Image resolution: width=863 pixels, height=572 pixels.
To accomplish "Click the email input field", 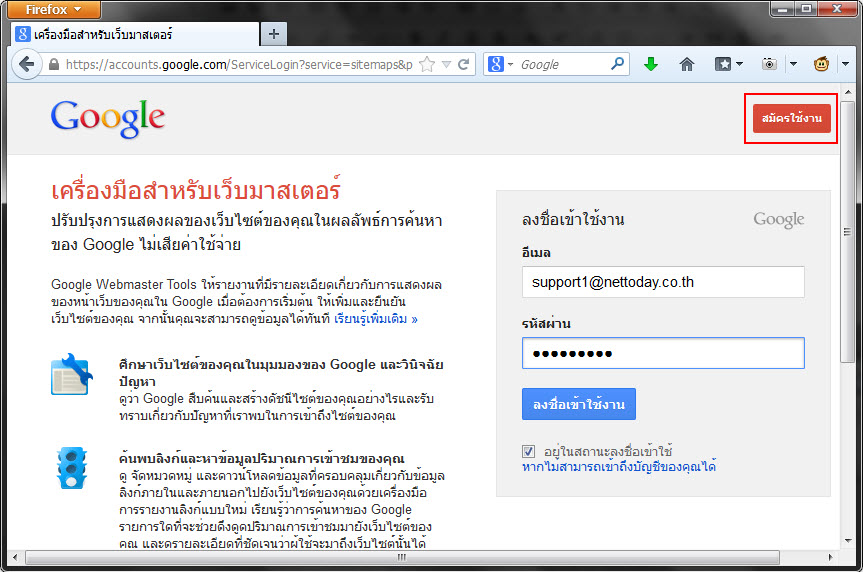I will [x=663, y=282].
